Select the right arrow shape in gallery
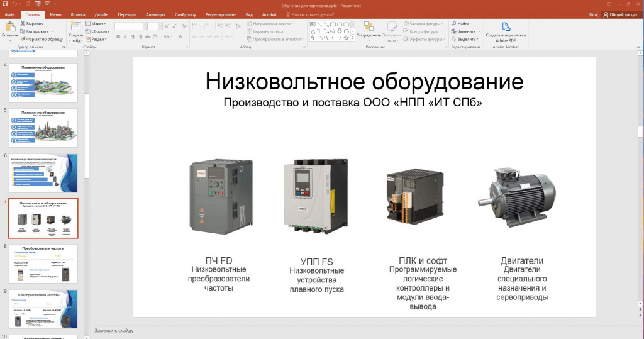The width and height of the screenshot is (644, 339). [x=333, y=31]
